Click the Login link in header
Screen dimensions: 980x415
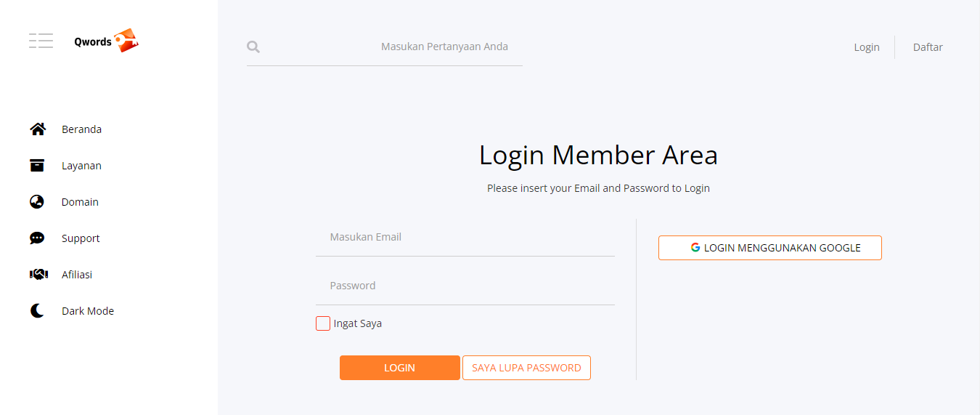click(866, 47)
